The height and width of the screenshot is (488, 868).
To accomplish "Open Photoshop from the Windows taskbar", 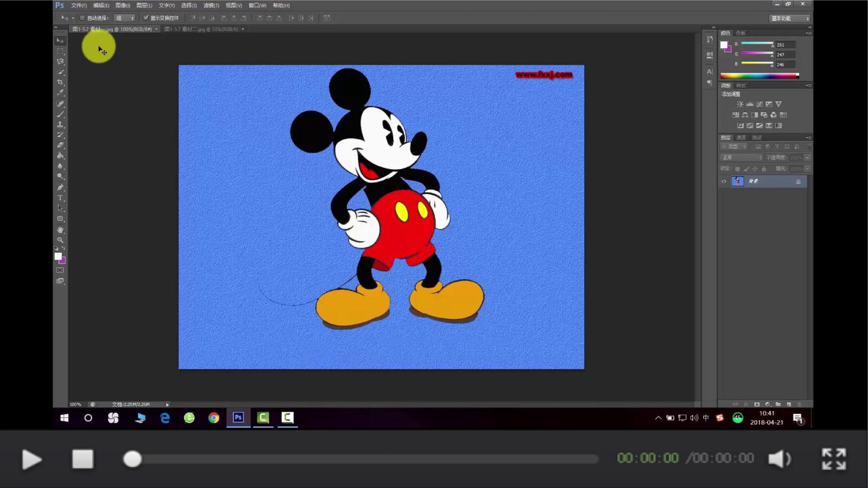I will tap(238, 418).
